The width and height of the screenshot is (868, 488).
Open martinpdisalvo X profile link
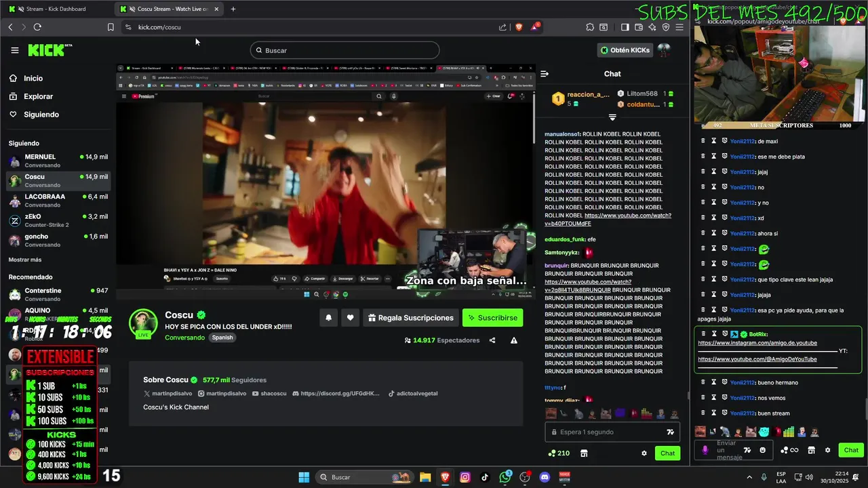pos(167,393)
